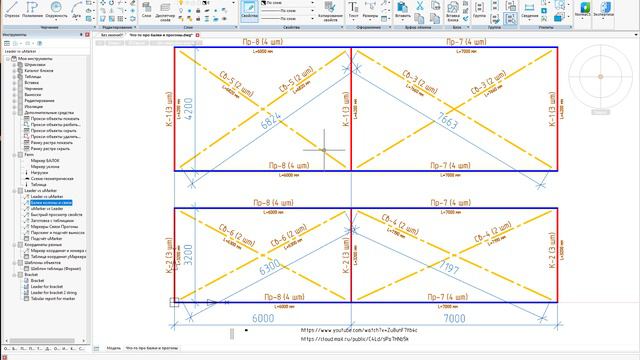Click the cut scissors icon

pyautogui.click(x=420, y=6)
